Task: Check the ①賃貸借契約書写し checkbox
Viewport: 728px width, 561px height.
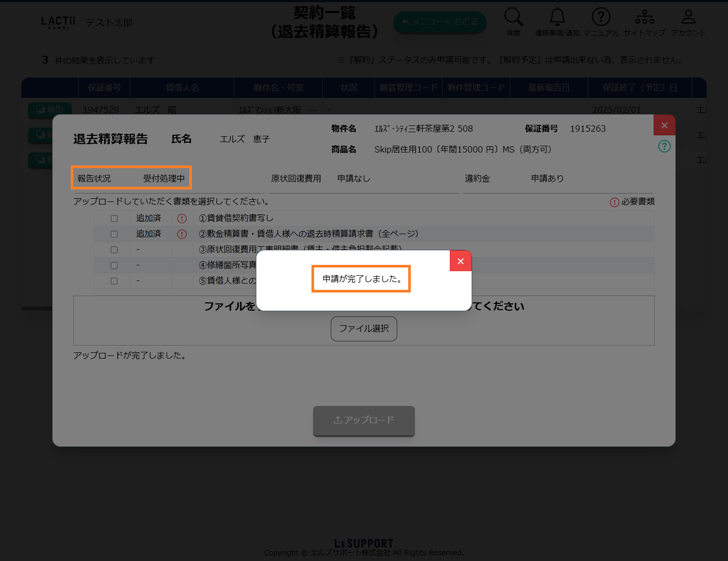Action: (114, 219)
